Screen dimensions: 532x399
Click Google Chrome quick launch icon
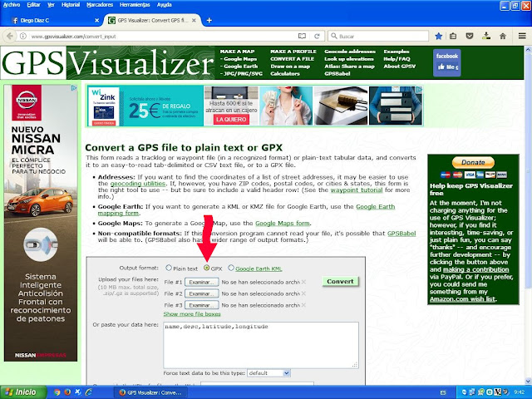57,392
